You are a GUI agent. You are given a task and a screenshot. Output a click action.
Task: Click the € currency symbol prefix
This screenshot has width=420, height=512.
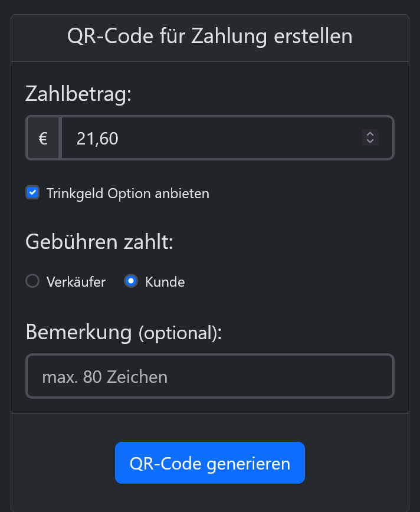(42, 137)
